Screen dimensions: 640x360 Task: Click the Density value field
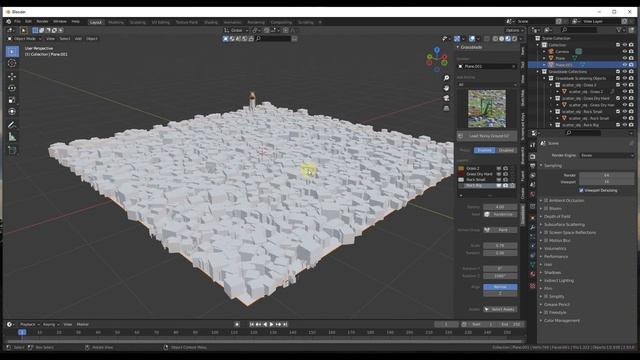pyautogui.click(x=500, y=207)
